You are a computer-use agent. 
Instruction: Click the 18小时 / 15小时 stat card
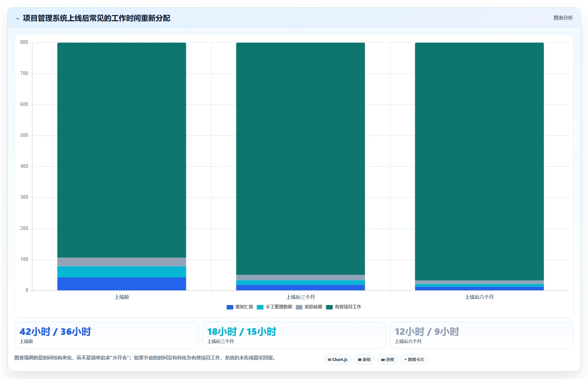tap(294, 335)
